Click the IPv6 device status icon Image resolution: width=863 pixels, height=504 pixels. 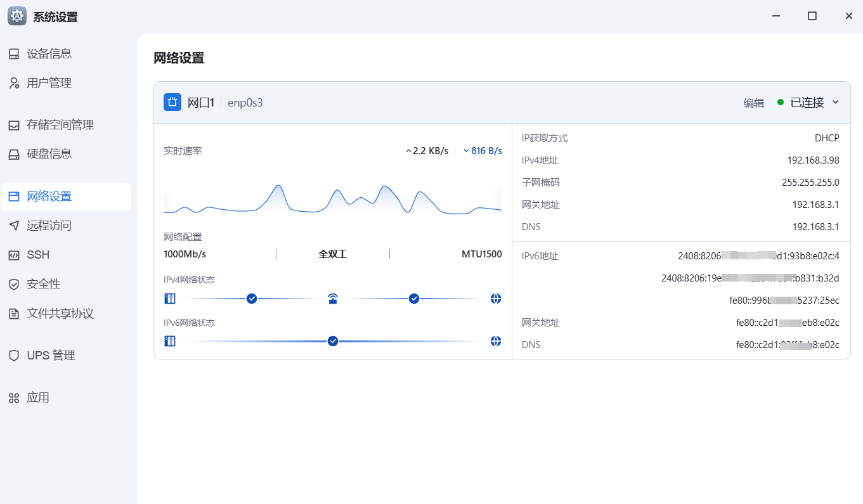click(x=169, y=341)
